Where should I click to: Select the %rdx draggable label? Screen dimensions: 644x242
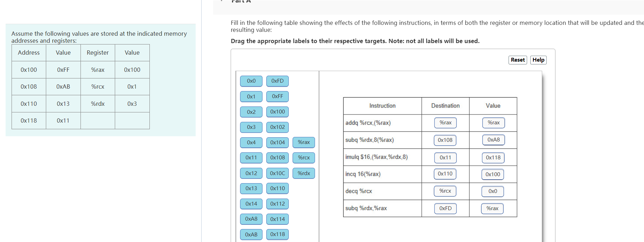click(x=303, y=173)
